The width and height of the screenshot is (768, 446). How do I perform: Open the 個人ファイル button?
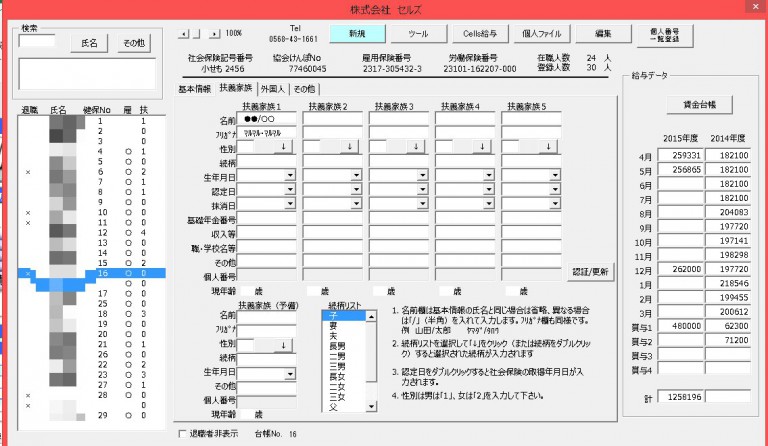[x=541, y=33]
